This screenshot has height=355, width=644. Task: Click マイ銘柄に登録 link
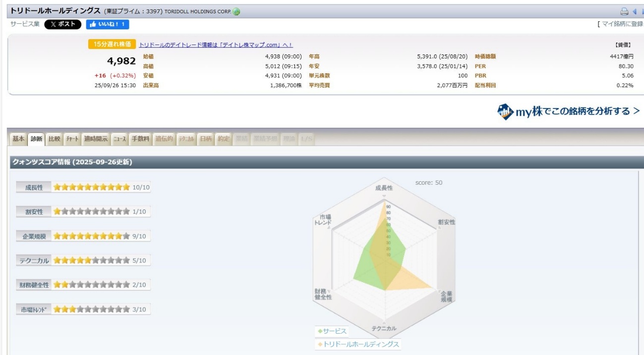pos(622,24)
